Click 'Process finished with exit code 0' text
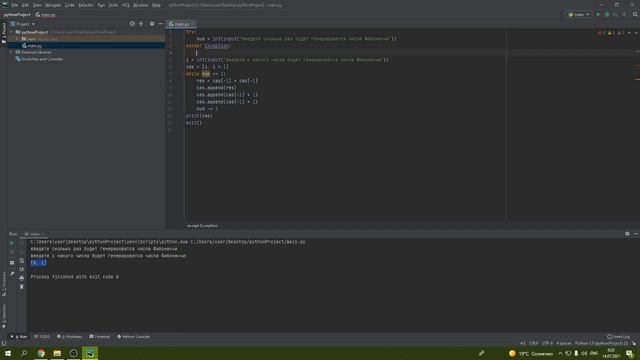 pyautogui.click(x=75, y=277)
